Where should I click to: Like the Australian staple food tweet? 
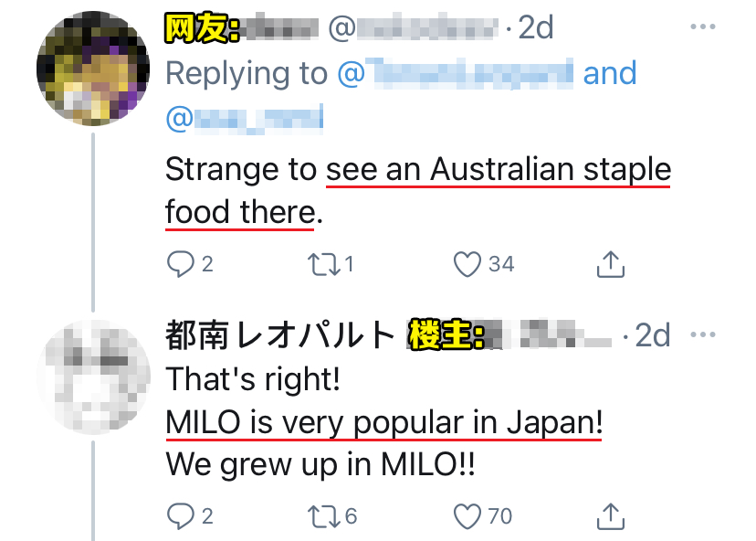pos(467,264)
